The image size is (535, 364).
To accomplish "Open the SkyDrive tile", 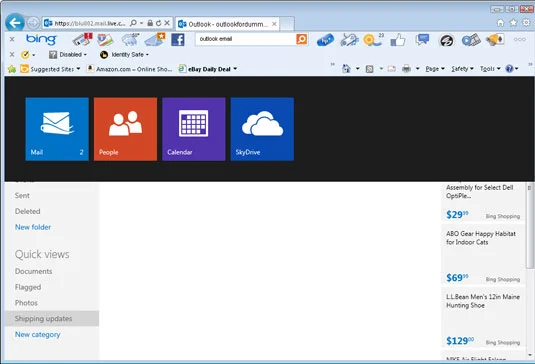I will coord(262,129).
